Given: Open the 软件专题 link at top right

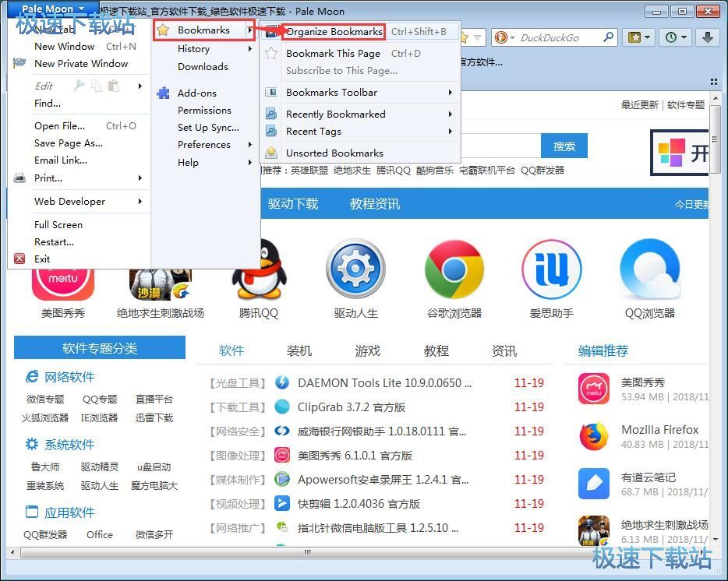Looking at the screenshot, I should coord(686,105).
